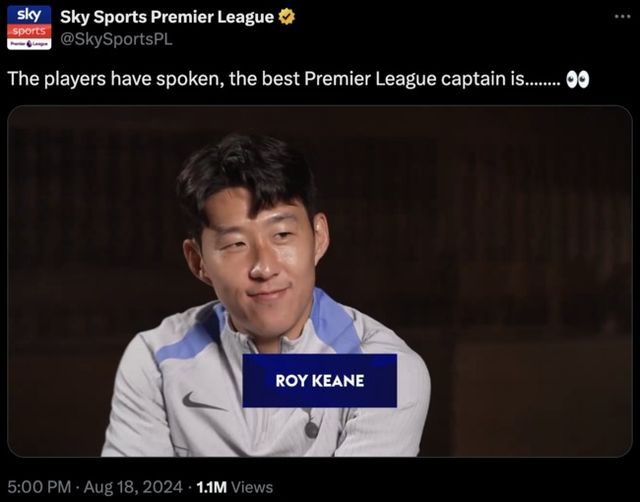Viewport: 640px width, 502px height.
Task: Open the Sky Sports Premier League display name
Action: 167,17
